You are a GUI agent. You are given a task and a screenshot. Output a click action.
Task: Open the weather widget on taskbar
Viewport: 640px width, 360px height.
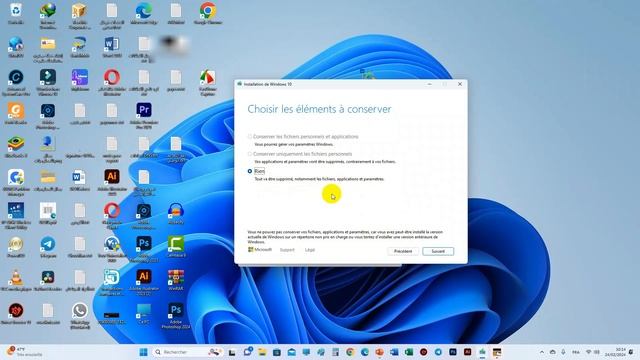24,352
